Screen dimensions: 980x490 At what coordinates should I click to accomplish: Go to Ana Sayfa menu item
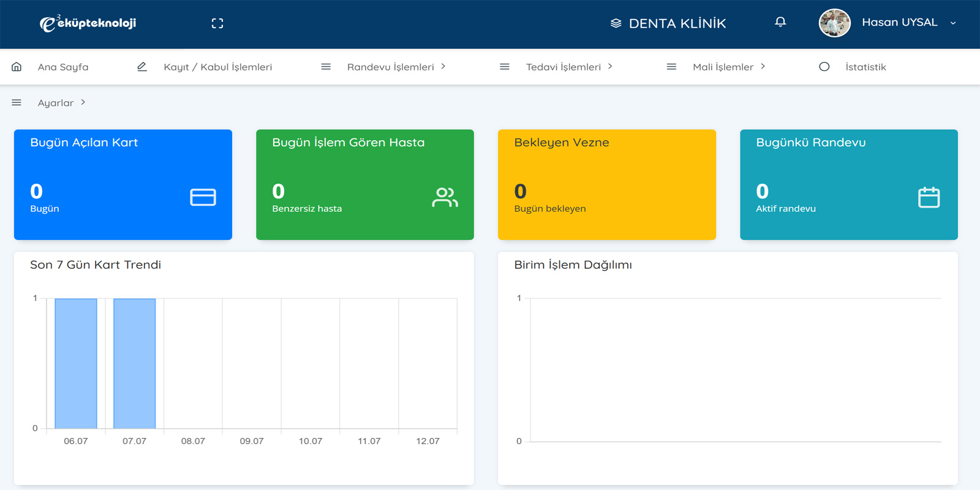[63, 67]
